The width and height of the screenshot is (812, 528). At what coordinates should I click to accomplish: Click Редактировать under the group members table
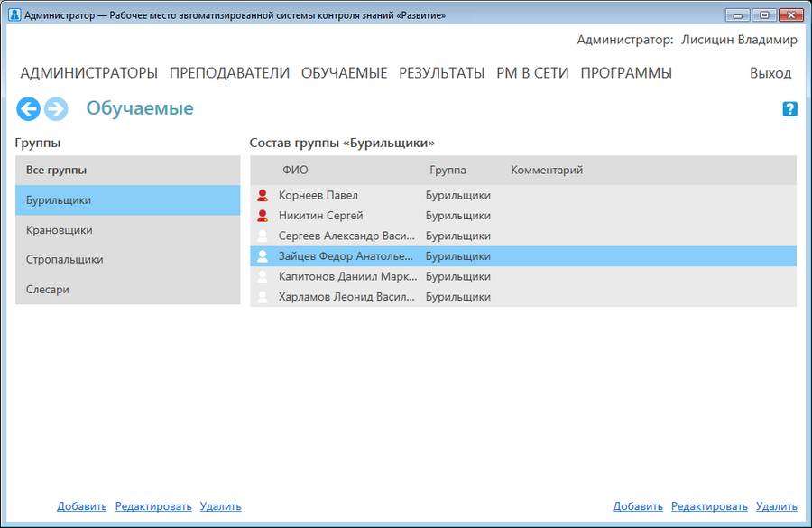[709, 506]
